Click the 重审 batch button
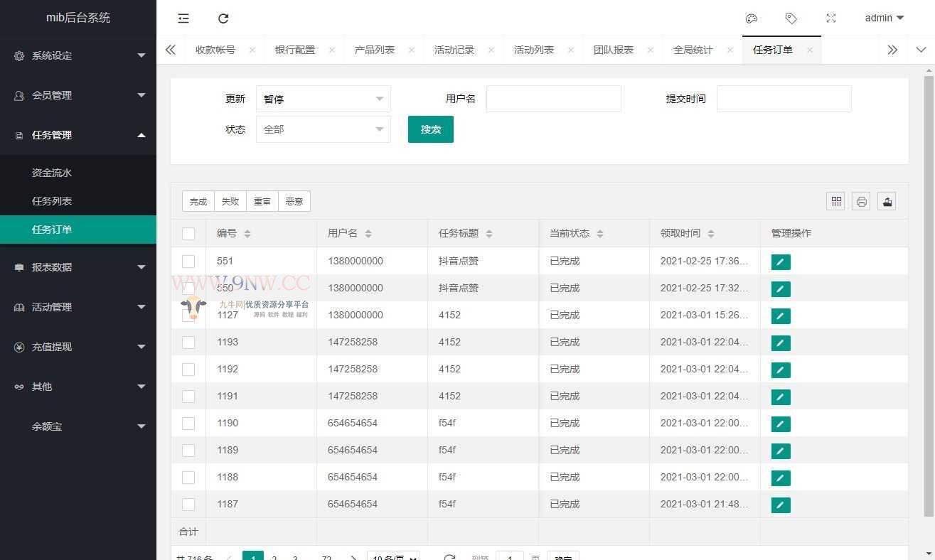This screenshot has width=935, height=560. coord(262,201)
